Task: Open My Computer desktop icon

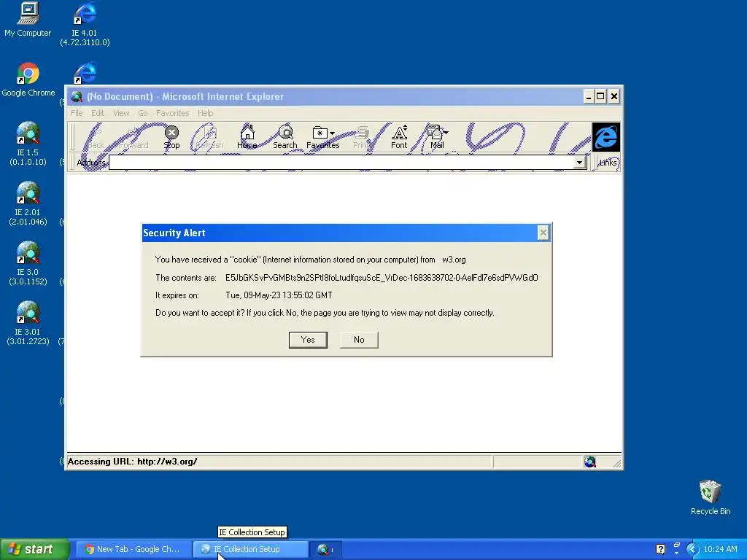Action: pos(28,19)
